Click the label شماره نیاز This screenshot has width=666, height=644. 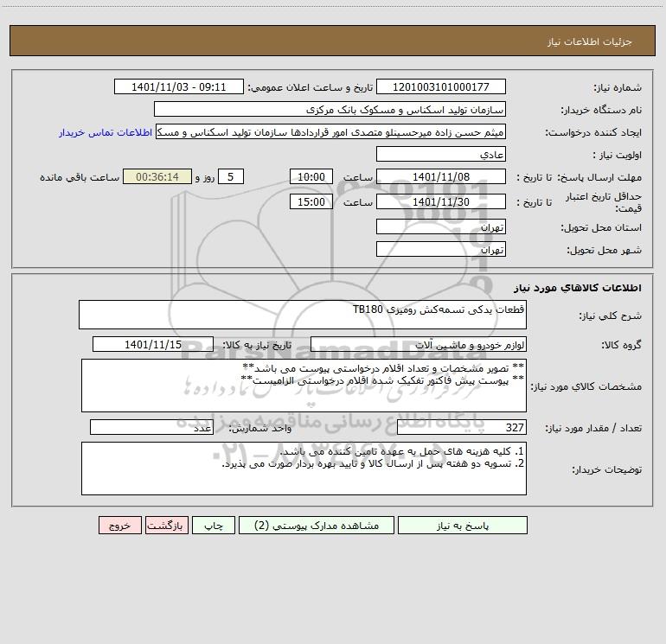point(618,88)
